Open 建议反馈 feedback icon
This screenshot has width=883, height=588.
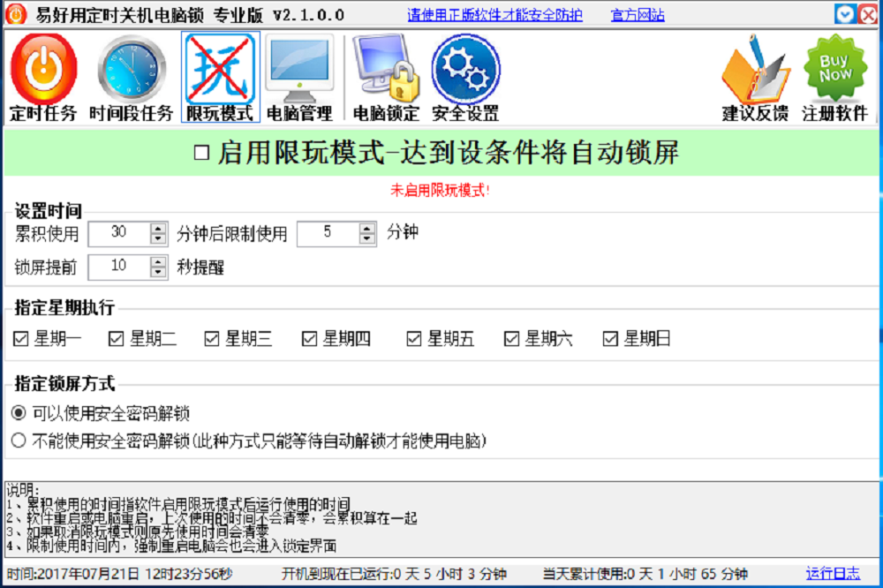tap(755, 77)
